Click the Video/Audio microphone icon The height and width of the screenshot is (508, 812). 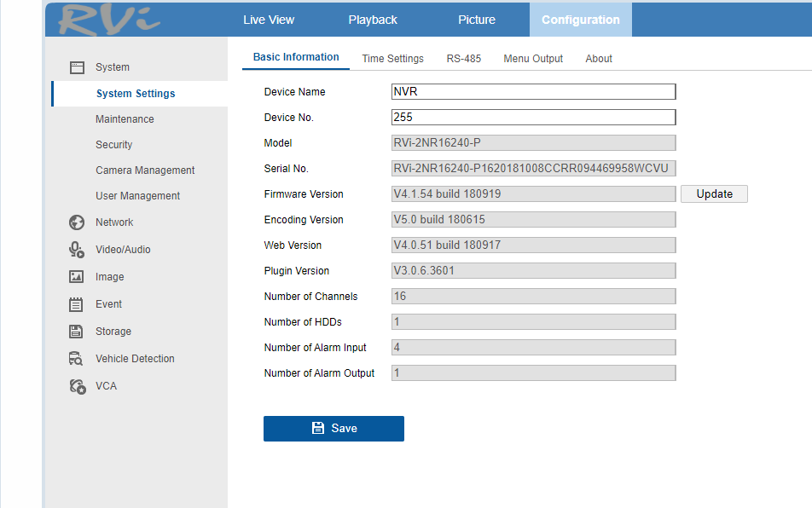click(77, 250)
